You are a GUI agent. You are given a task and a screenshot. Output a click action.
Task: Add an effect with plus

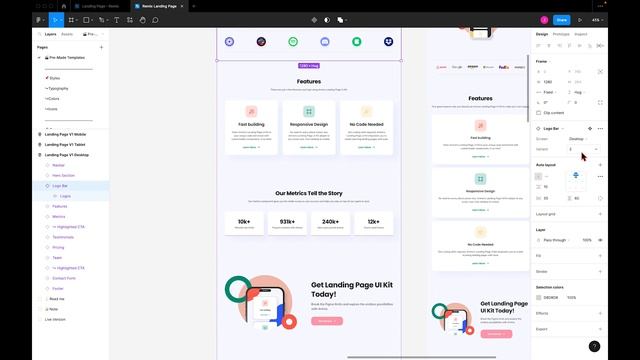click(600, 313)
